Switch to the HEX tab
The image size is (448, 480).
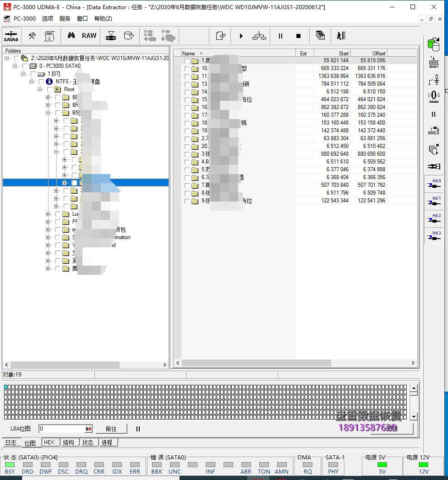tap(49, 442)
